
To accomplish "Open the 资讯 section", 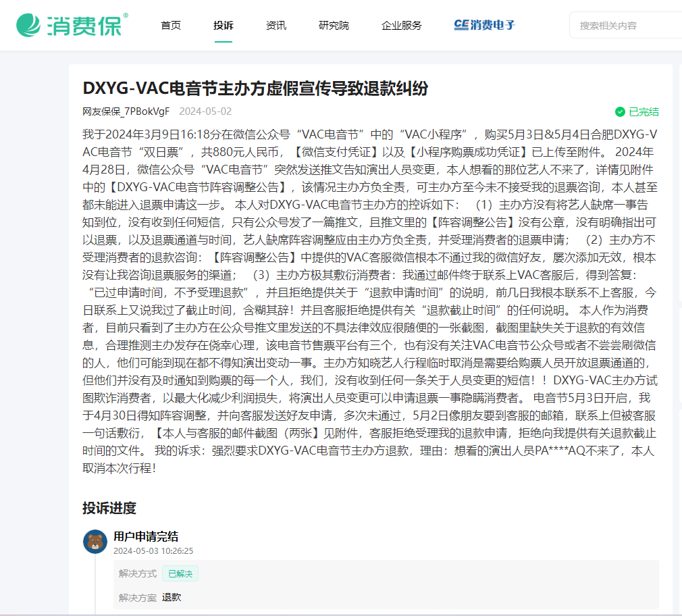I will tap(276, 26).
